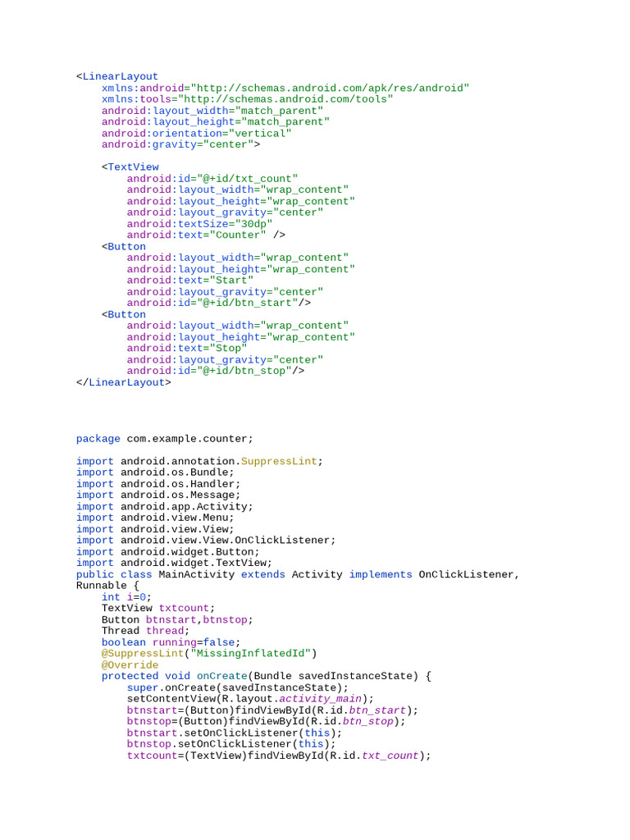This screenshot has width=630, height=840.
Task: Click the <TextView opening tag
Action: (130, 167)
